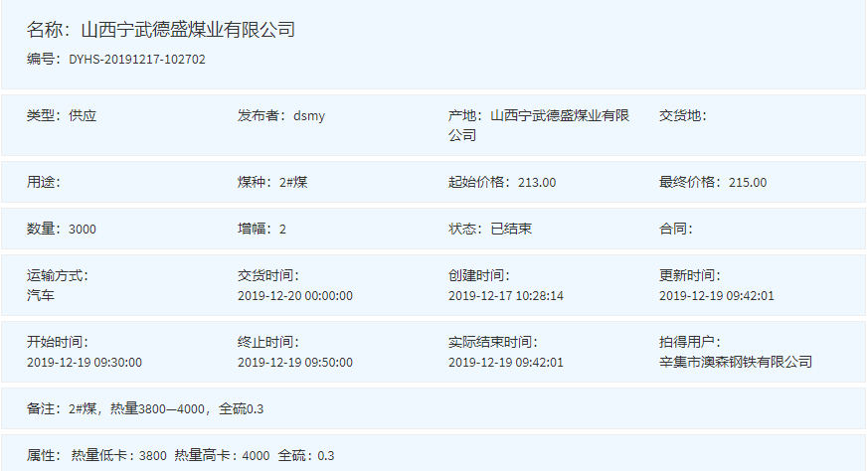Click the publisher name dsmy
868x471 pixels.
coord(309,115)
